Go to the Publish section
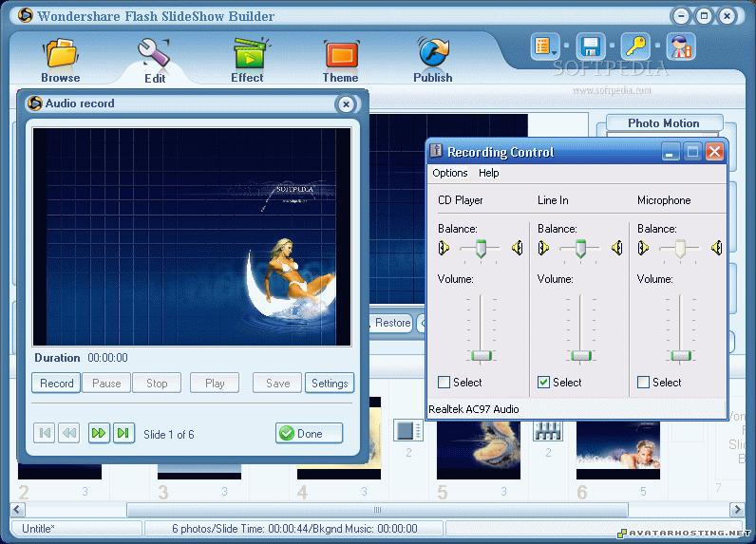756x544 pixels. pyautogui.click(x=433, y=60)
